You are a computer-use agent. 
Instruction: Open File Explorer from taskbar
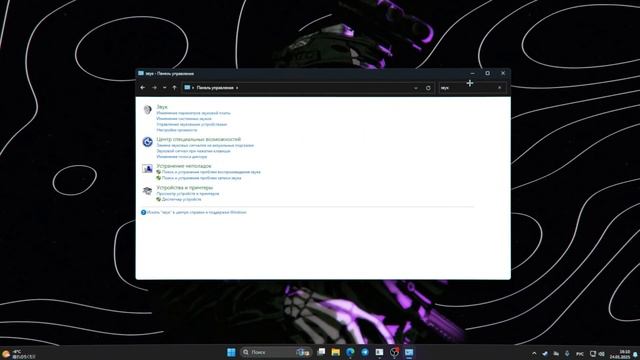(336, 352)
